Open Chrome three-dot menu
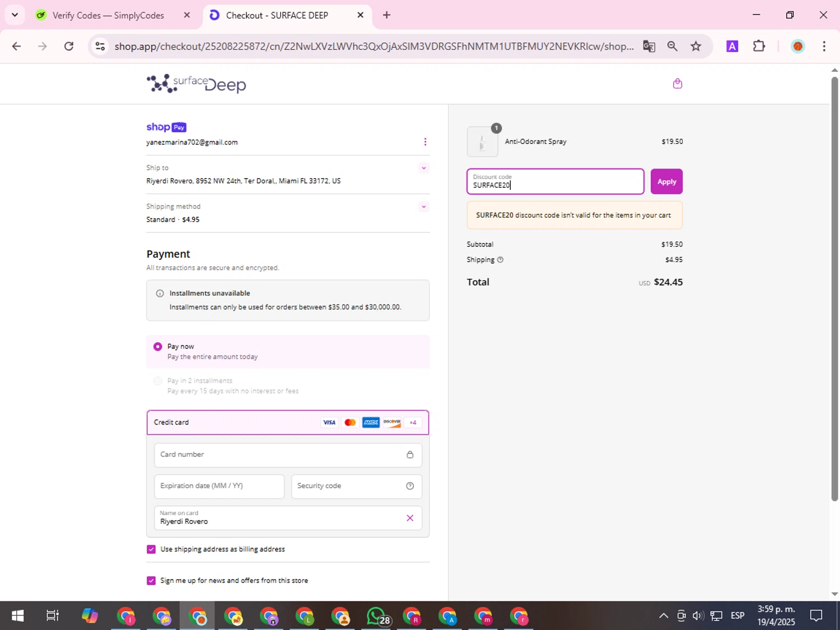Image resolution: width=840 pixels, height=630 pixels. pyautogui.click(x=824, y=46)
